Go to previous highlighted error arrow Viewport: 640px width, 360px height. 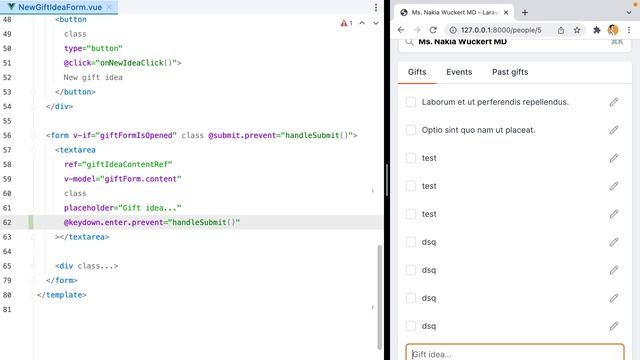[362, 23]
